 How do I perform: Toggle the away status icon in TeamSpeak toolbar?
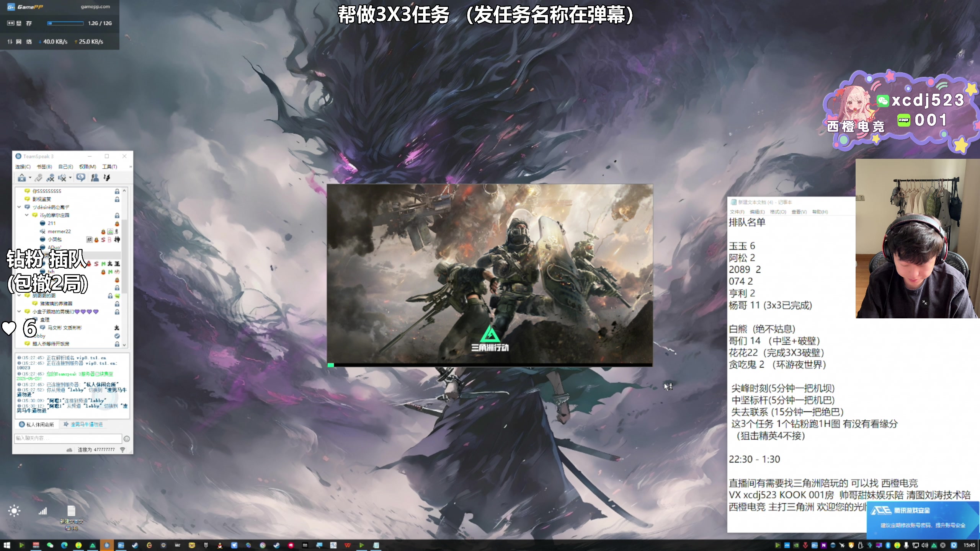39,178
